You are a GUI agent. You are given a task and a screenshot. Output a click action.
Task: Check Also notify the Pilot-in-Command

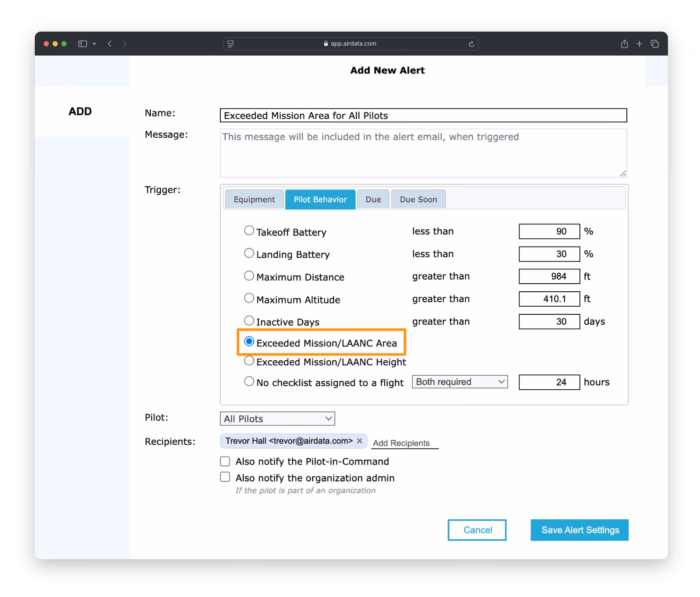coord(225,461)
